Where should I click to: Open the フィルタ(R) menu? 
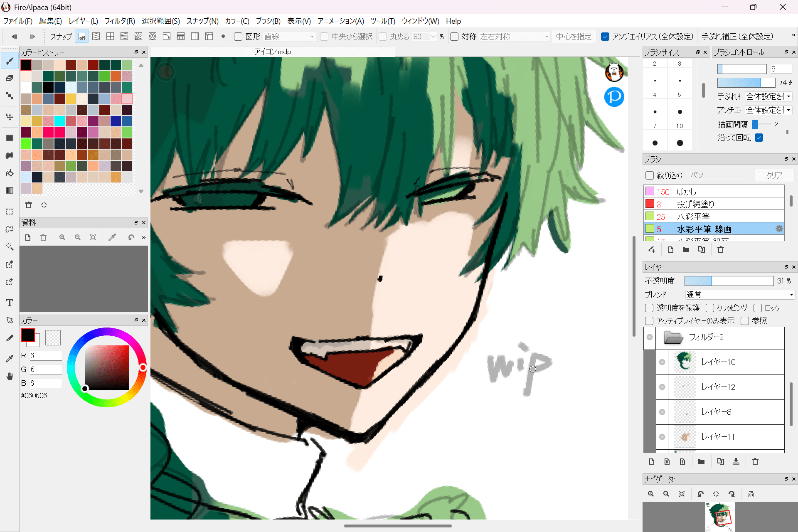pos(120,21)
